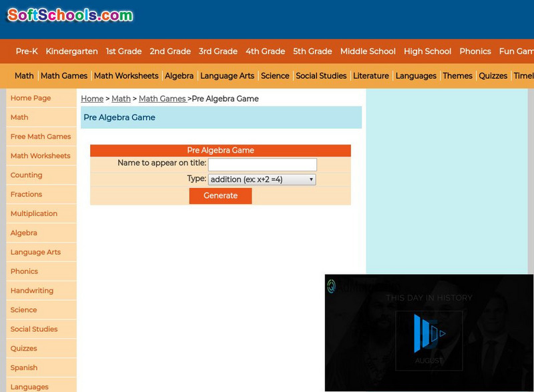This screenshot has width=534, height=392.
Task: Click Math in the subject bar
Action: coord(24,75)
